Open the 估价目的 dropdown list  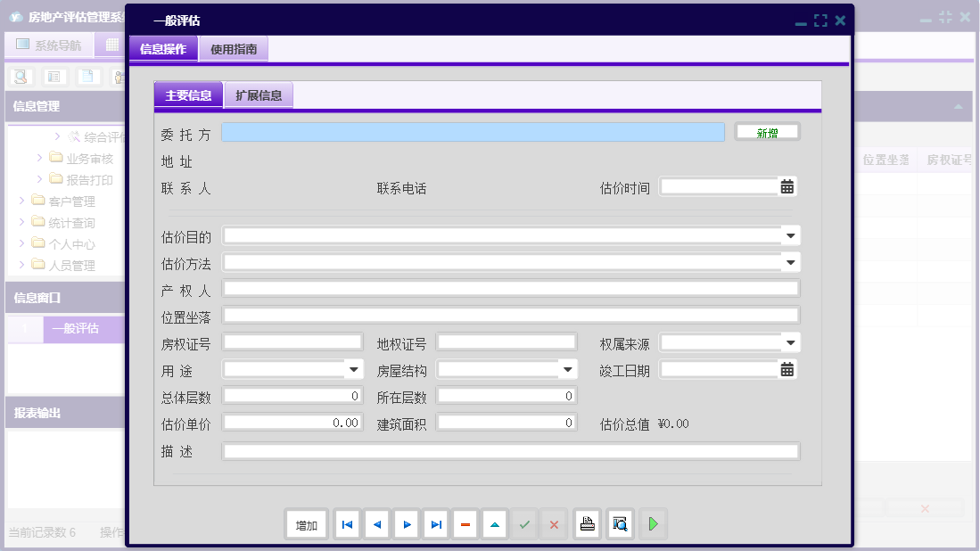pyautogui.click(x=788, y=236)
